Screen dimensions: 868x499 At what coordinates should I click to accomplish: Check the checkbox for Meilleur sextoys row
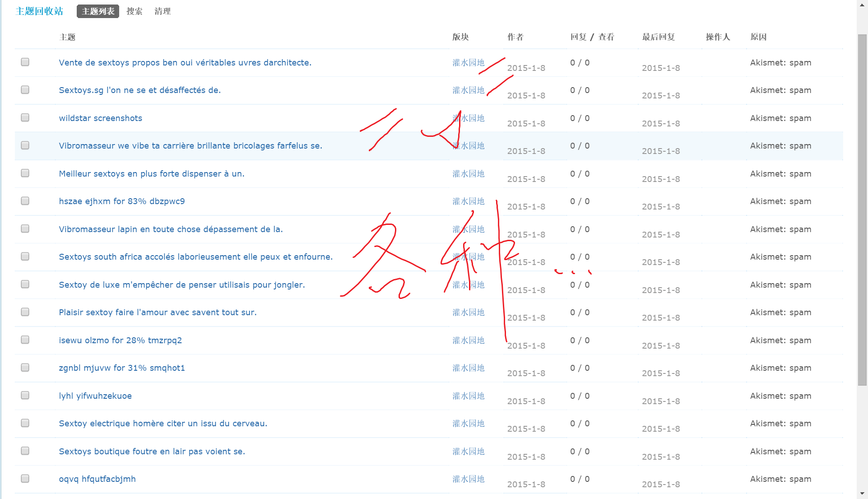(25, 173)
